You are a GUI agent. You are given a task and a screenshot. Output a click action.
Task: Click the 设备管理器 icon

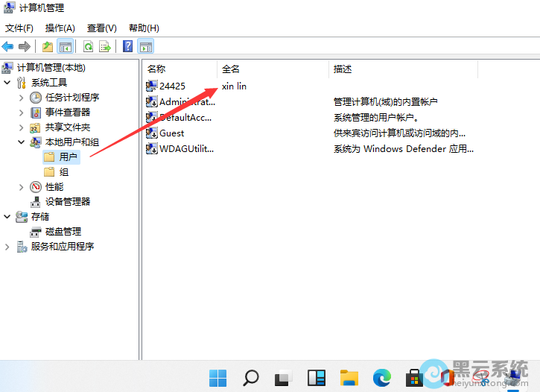pos(36,202)
